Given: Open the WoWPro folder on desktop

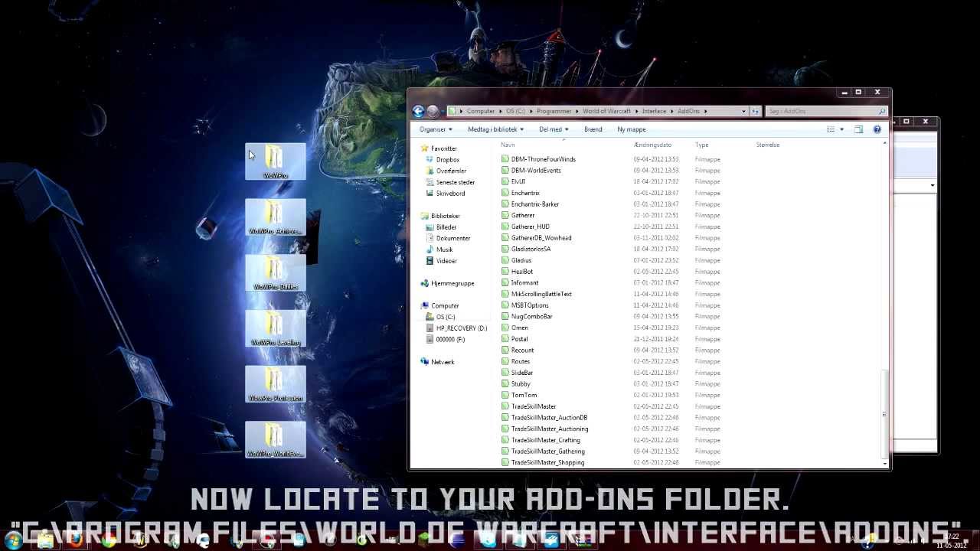Looking at the screenshot, I should 276,161.
